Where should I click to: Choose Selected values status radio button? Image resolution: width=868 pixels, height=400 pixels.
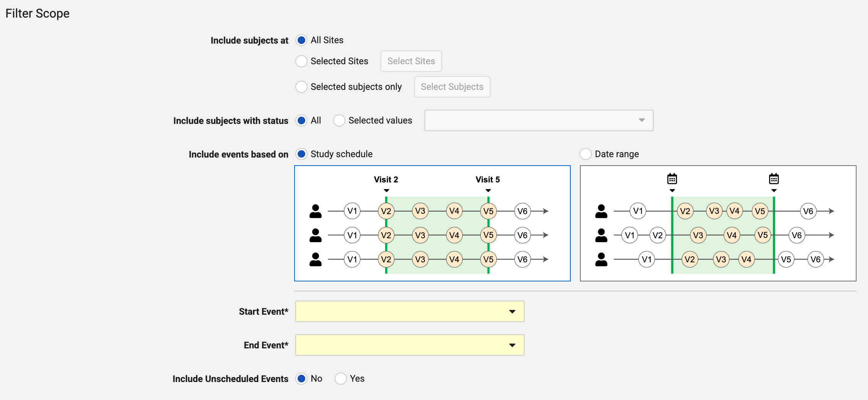[x=339, y=120]
